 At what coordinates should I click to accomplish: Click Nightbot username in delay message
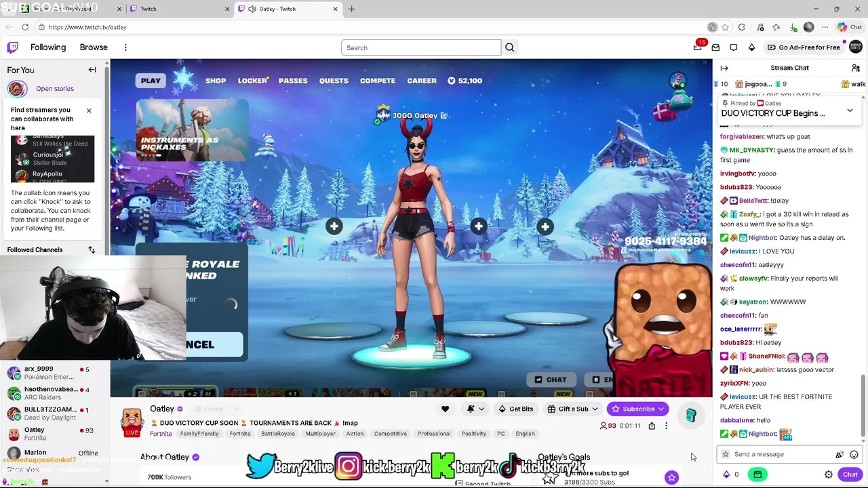point(762,238)
